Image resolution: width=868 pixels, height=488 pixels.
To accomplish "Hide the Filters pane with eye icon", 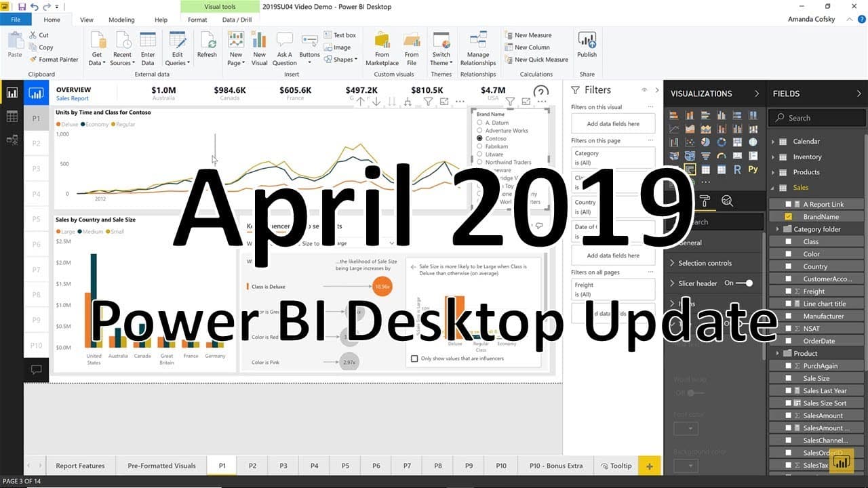I will click(644, 89).
